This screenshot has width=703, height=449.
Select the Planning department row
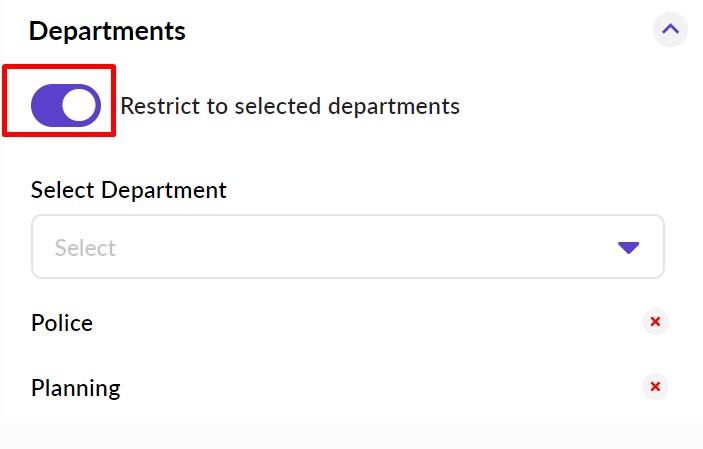[x=300, y=388]
